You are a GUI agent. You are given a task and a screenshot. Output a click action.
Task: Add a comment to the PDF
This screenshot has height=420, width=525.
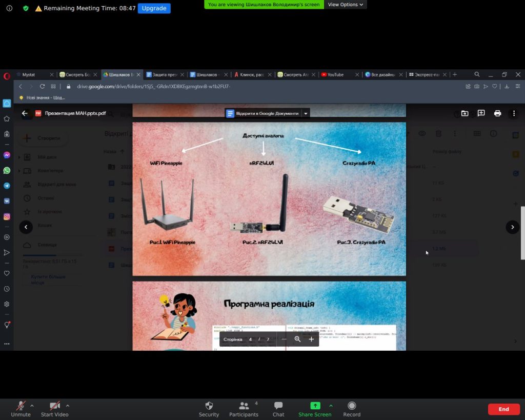tap(481, 113)
